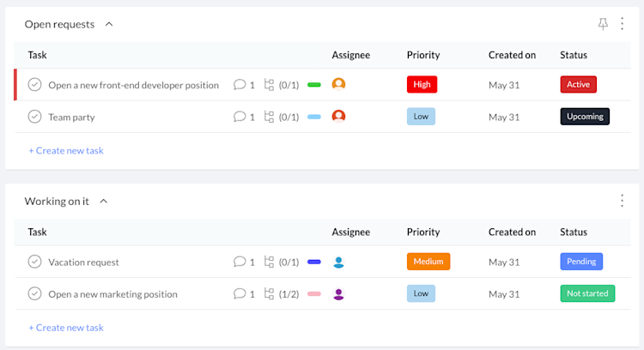Screen dimensions: 644x350
Task: Change Medium priority on Vacation request
Action: click(x=428, y=262)
